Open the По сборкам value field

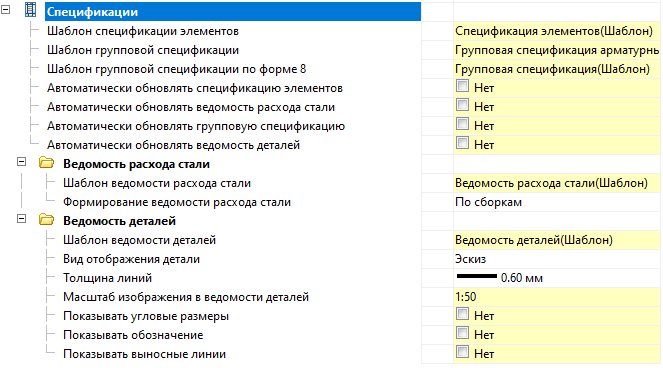pos(556,202)
